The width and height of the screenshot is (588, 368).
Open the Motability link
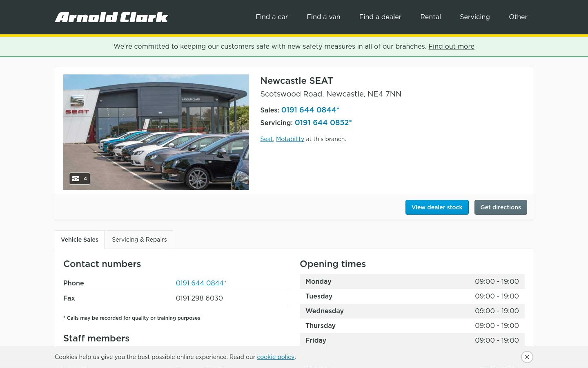tap(290, 139)
